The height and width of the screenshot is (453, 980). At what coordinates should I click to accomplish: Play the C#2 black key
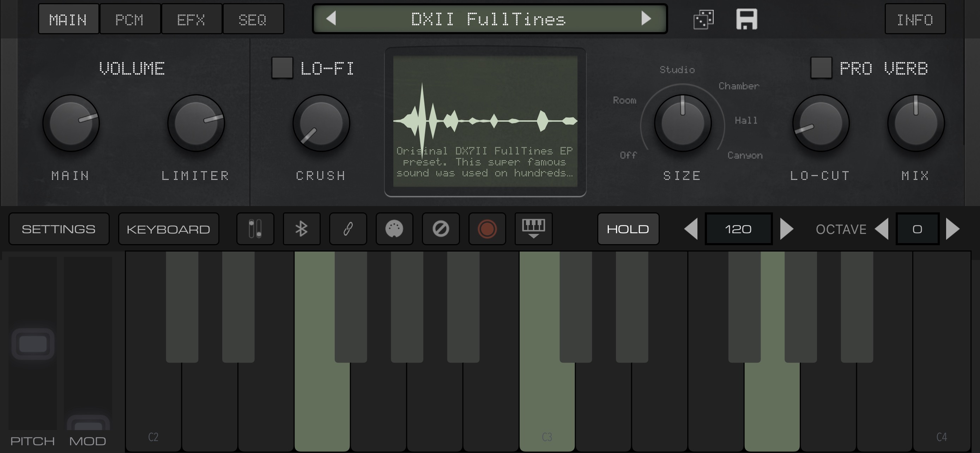tap(182, 307)
